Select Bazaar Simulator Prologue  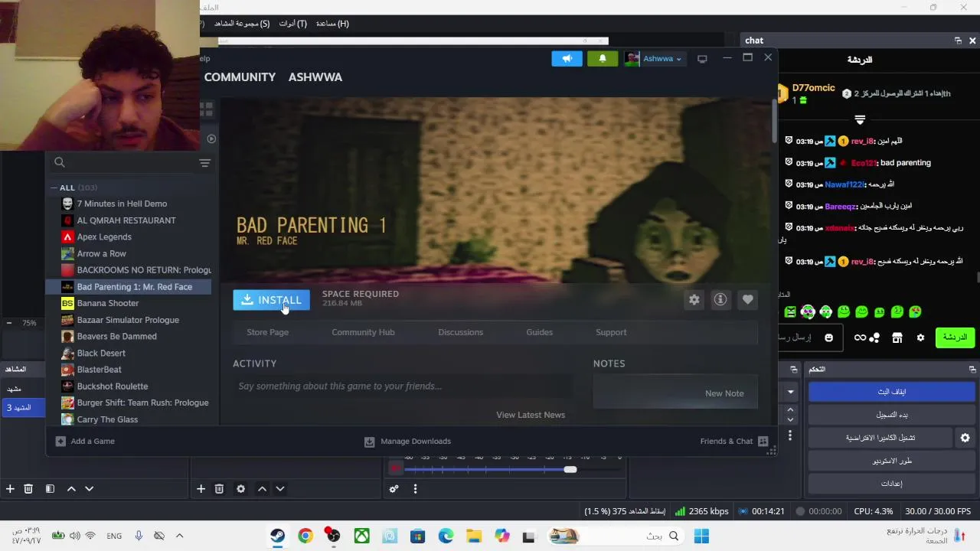(x=128, y=320)
